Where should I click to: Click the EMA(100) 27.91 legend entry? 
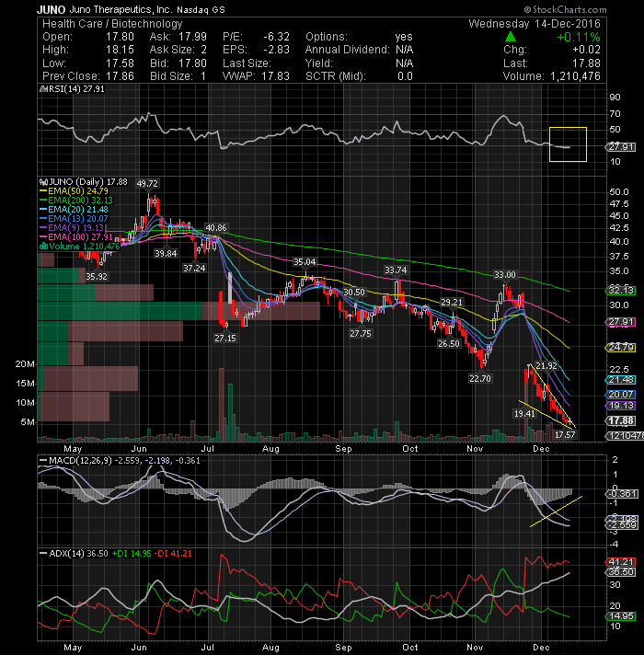[x=76, y=237]
